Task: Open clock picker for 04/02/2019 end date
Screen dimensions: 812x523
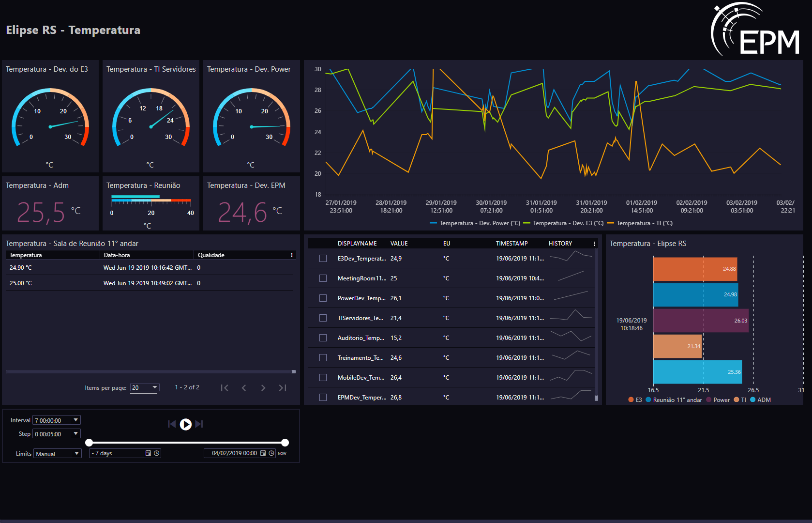Action: click(x=271, y=453)
